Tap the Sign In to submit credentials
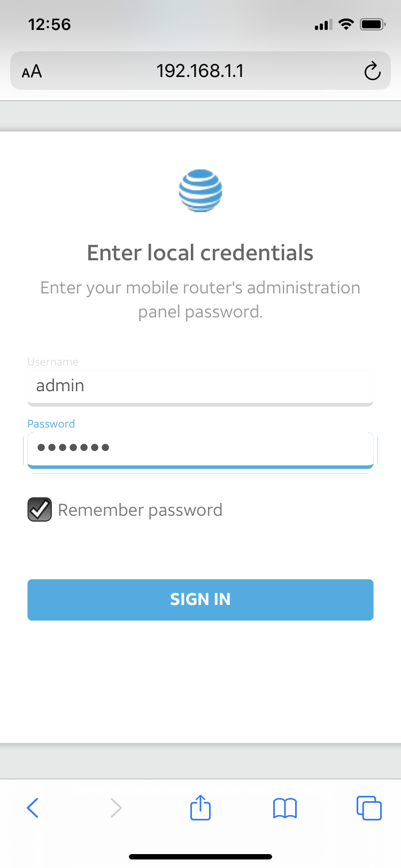The width and height of the screenshot is (401, 868). click(200, 599)
